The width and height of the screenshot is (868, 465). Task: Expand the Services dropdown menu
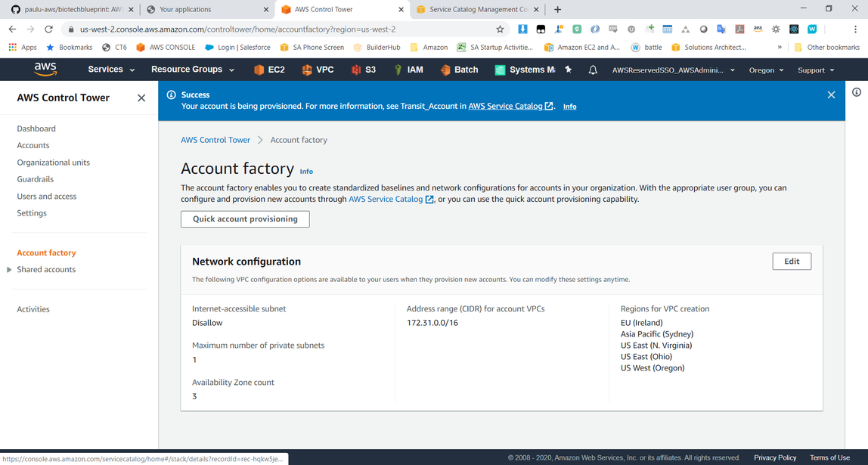click(111, 70)
